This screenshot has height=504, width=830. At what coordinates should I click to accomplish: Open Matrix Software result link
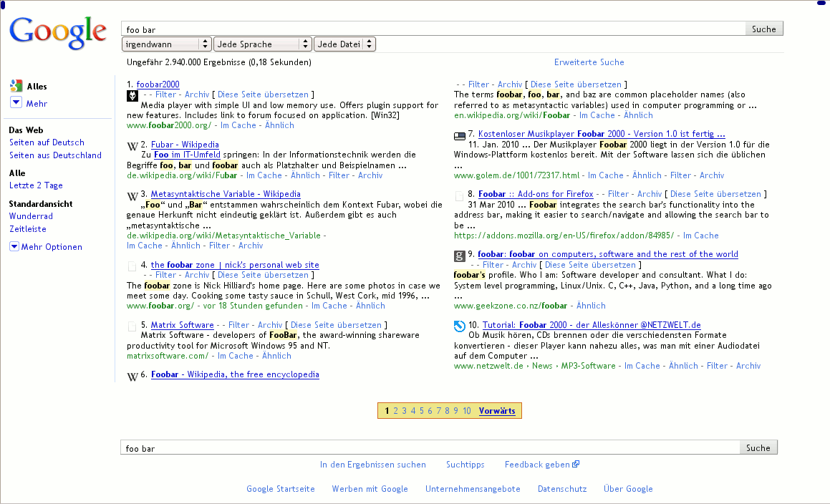tap(182, 325)
